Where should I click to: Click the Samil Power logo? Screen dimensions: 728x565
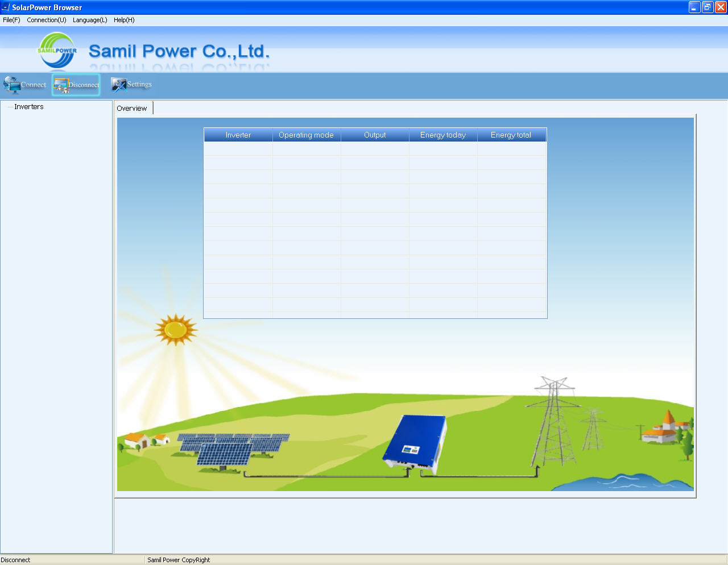click(57, 50)
